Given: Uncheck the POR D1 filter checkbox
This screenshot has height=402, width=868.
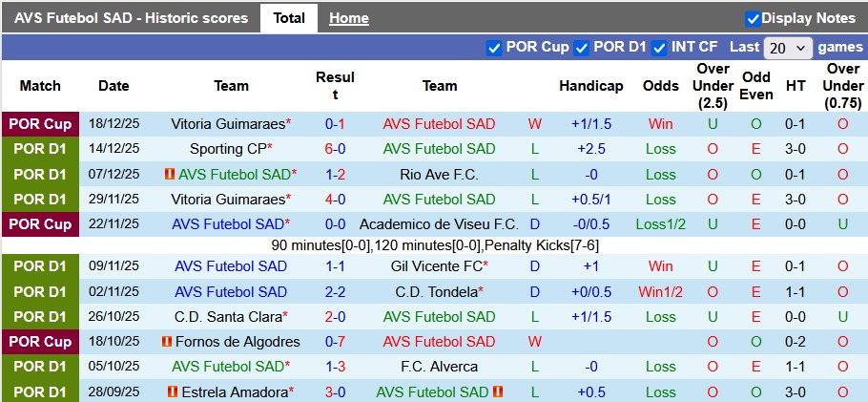Looking at the screenshot, I should tap(582, 48).
